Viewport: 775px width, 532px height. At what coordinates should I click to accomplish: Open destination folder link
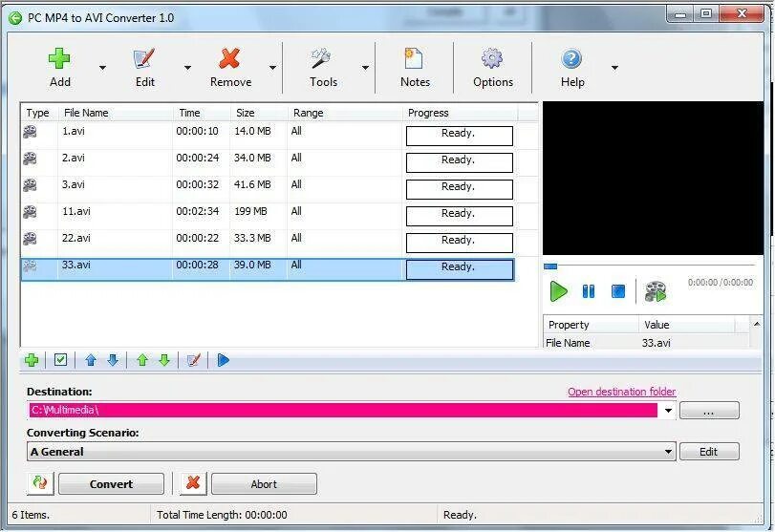coord(621,392)
